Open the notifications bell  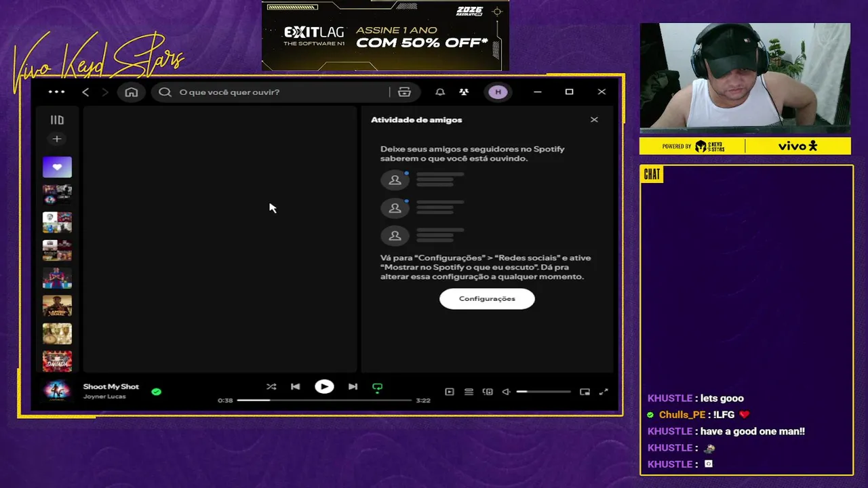pos(440,92)
